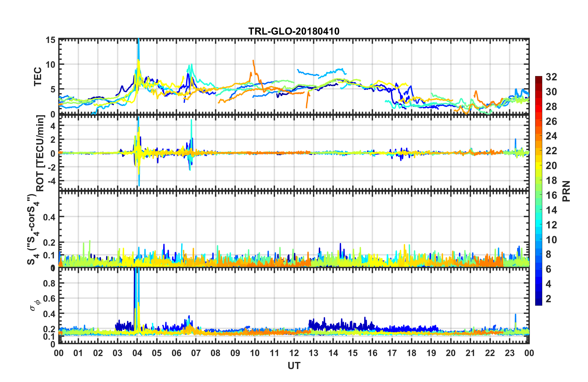Image resolution: width=588 pixels, height=382 pixels.
Task: Click the UT x-axis label
Action: (294, 366)
